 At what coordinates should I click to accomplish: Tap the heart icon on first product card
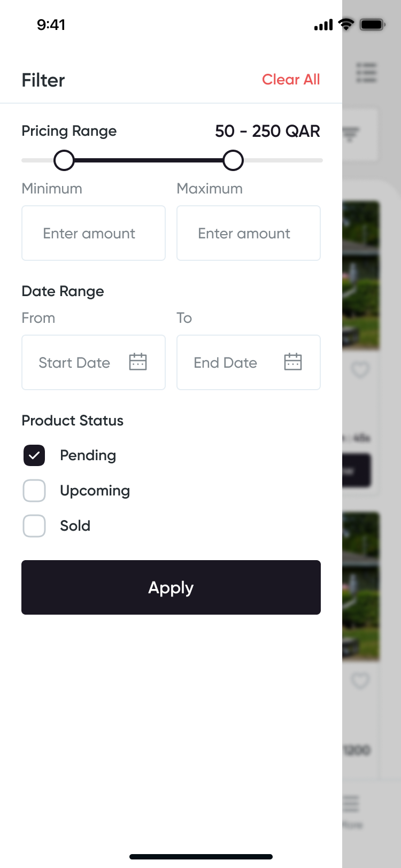[x=360, y=369]
